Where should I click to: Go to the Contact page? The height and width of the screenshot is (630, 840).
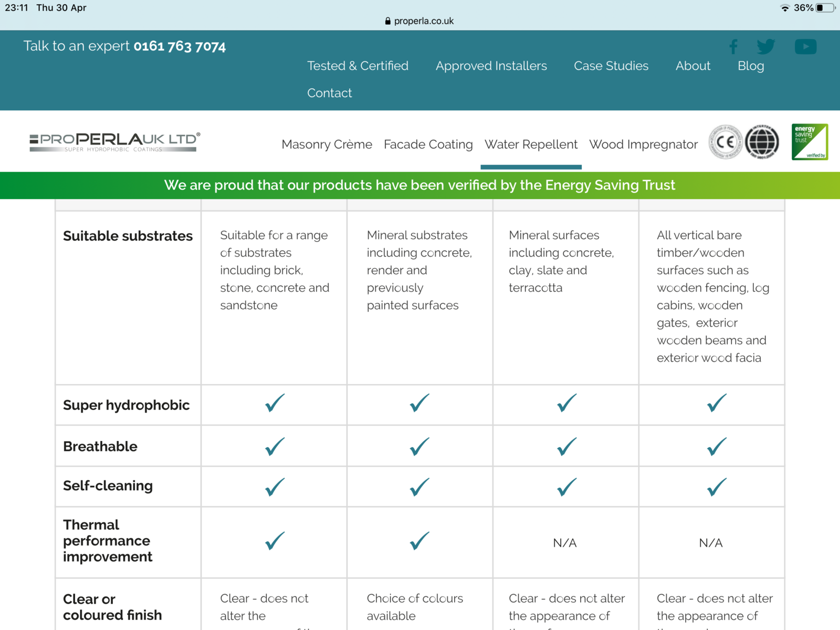[x=329, y=93]
